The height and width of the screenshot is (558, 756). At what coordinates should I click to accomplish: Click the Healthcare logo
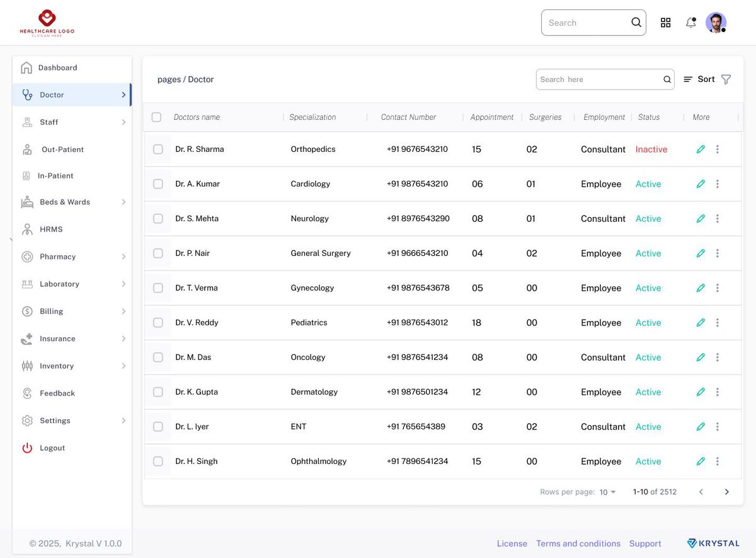point(47,23)
